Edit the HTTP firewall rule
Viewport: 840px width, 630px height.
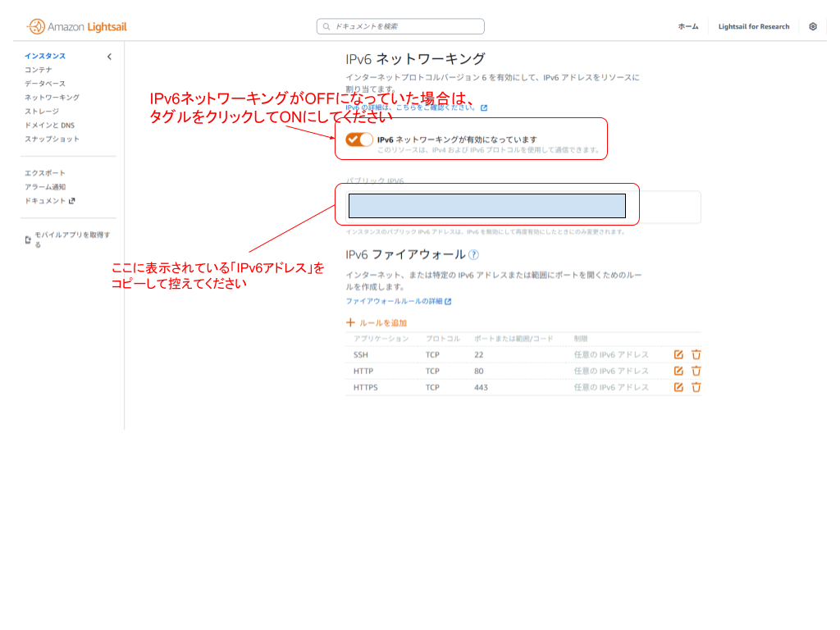[x=677, y=371]
